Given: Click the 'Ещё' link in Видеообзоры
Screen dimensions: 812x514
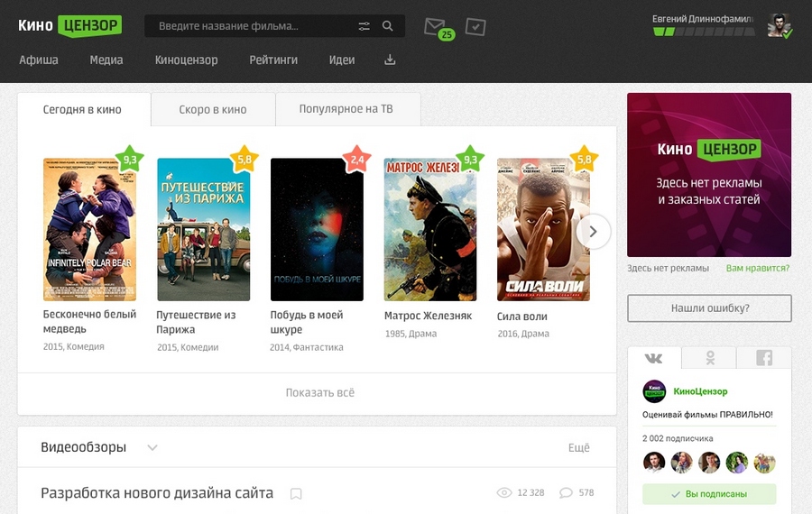Looking at the screenshot, I should [578, 448].
